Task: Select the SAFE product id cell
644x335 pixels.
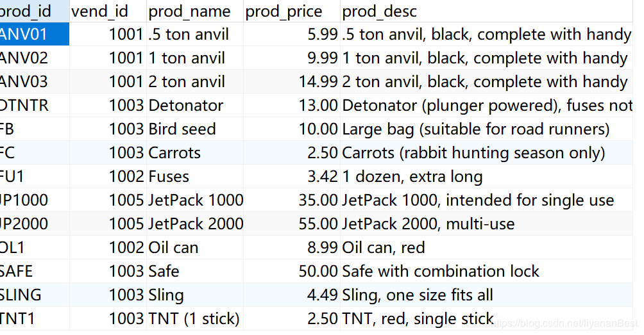Action: tap(18, 271)
